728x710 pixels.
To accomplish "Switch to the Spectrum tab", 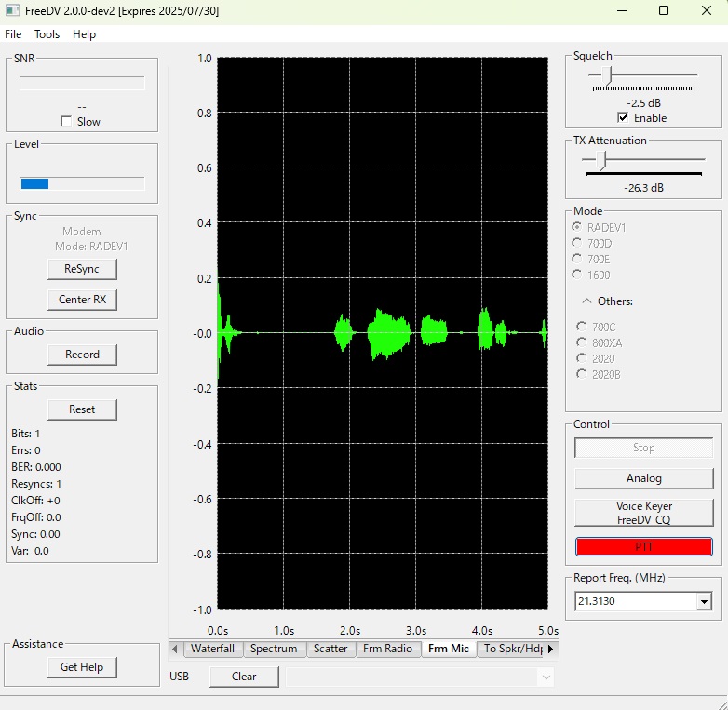I will point(274,649).
